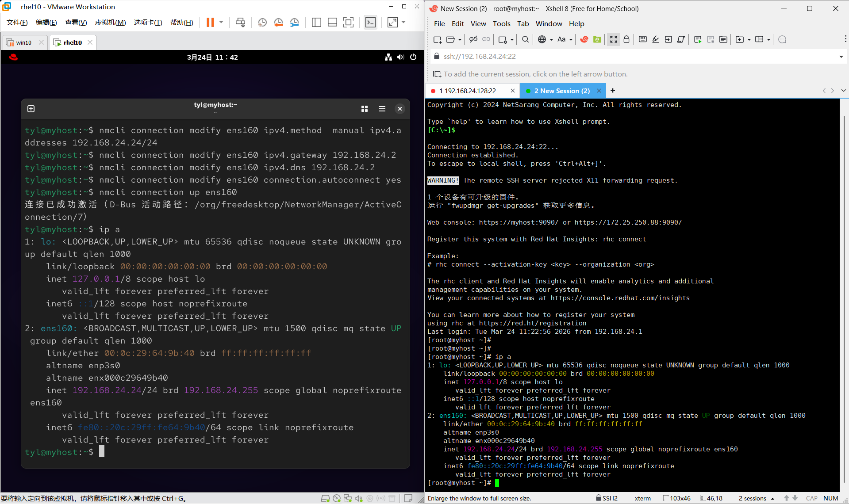Expand the VMware power options dropdown
This screenshot has width=849, height=504.
(221, 22)
